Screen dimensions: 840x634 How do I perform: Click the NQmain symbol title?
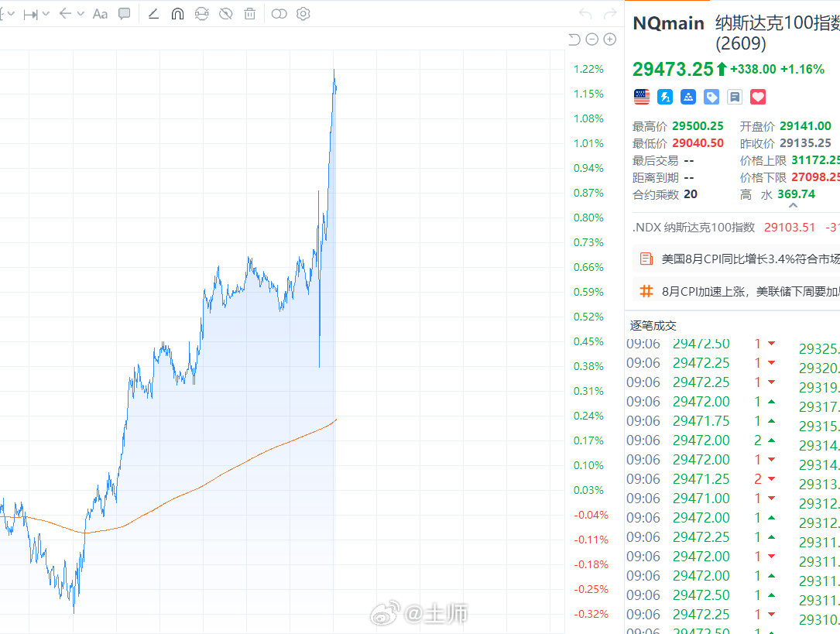(669, 23)
